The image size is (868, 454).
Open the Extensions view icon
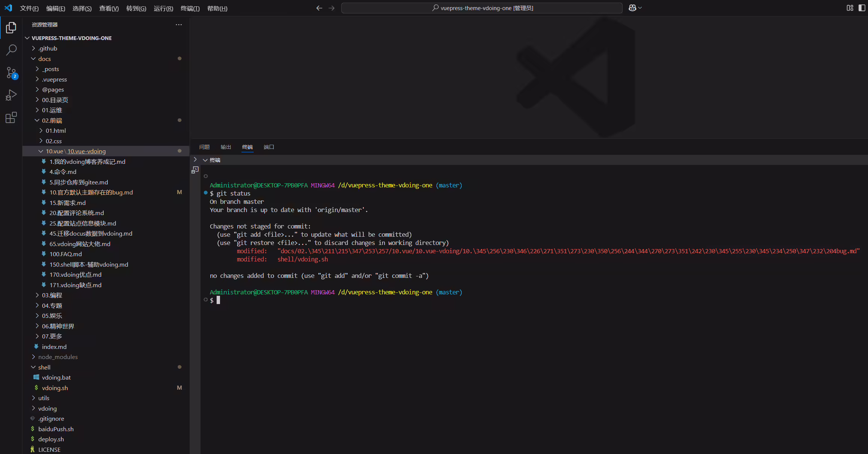click(x=11, y=117)
